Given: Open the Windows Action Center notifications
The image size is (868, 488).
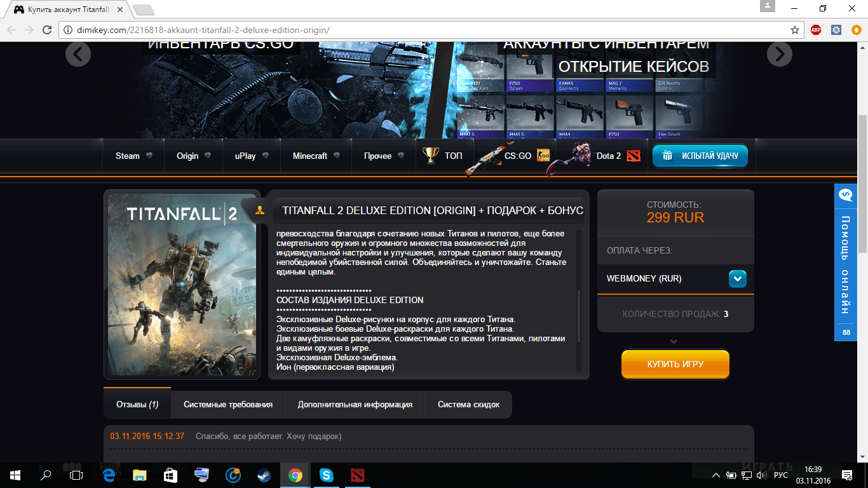Looking at the screenshot, I should 847,475.
